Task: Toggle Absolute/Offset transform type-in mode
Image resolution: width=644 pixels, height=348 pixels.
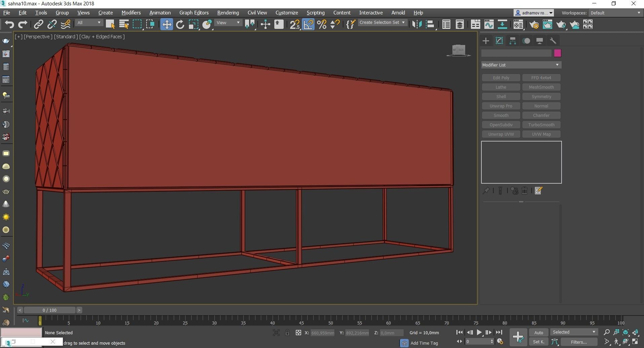Action: [x=298, y=333]
